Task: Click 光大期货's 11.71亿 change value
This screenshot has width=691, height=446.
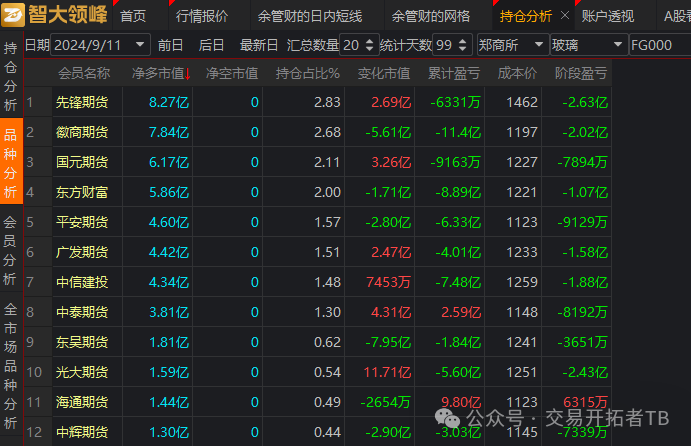Action: click(x=387, y=372)
